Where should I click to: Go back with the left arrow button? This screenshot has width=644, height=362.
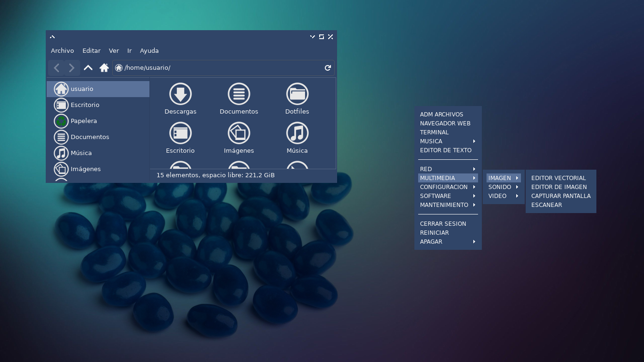(56, 68)
